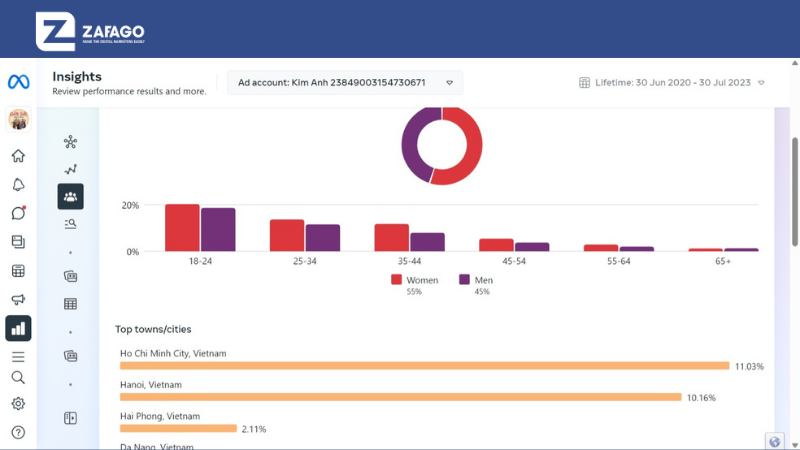The height and width of the screenshot is (450, 800).
Task: Open second content card icon below table icon
Action: (x=70, y=356)
